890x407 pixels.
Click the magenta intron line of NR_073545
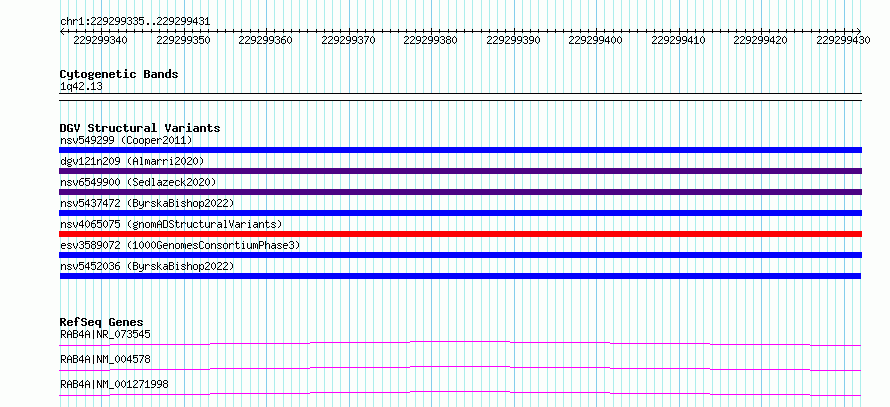(x=460, y=342)
